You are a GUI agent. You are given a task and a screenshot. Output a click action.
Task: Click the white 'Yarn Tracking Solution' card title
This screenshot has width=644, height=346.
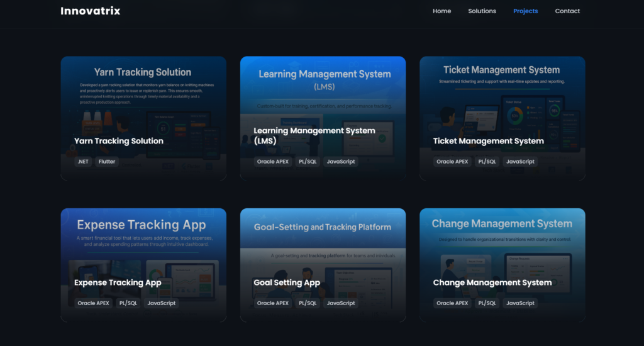(119, 141)
